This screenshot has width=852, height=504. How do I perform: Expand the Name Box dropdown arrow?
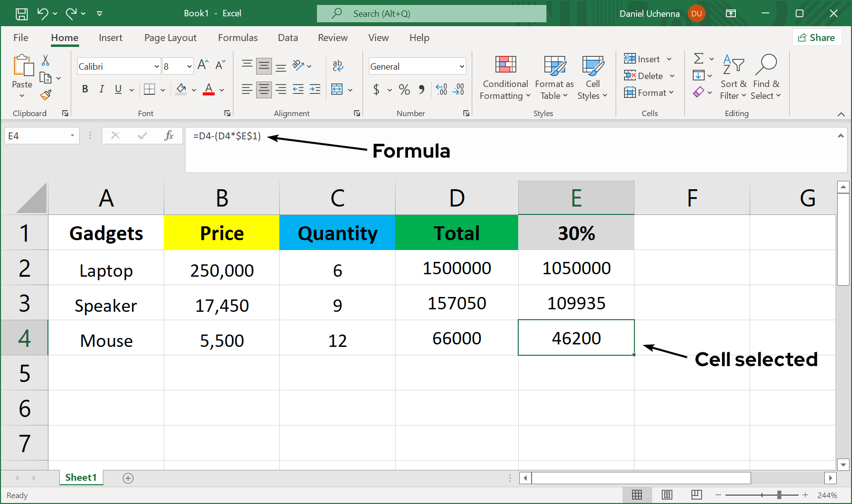pos(72,136)
